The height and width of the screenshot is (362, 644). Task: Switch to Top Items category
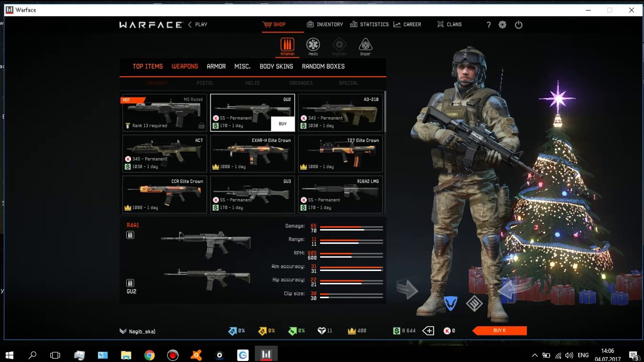147,66
